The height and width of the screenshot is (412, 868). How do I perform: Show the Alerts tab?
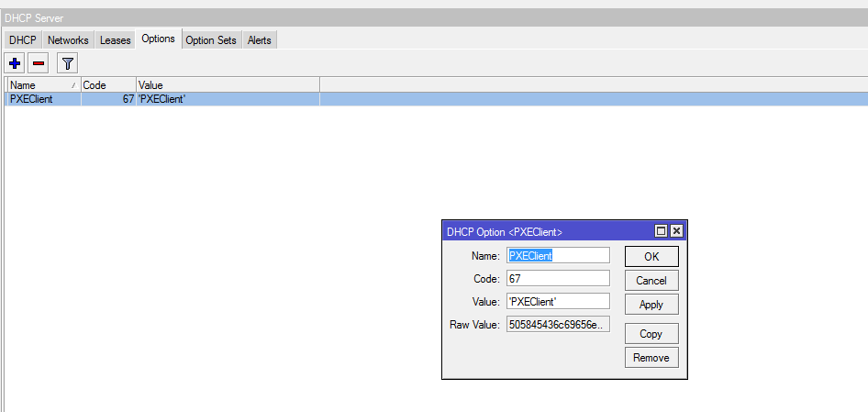(x=259, y=40)
